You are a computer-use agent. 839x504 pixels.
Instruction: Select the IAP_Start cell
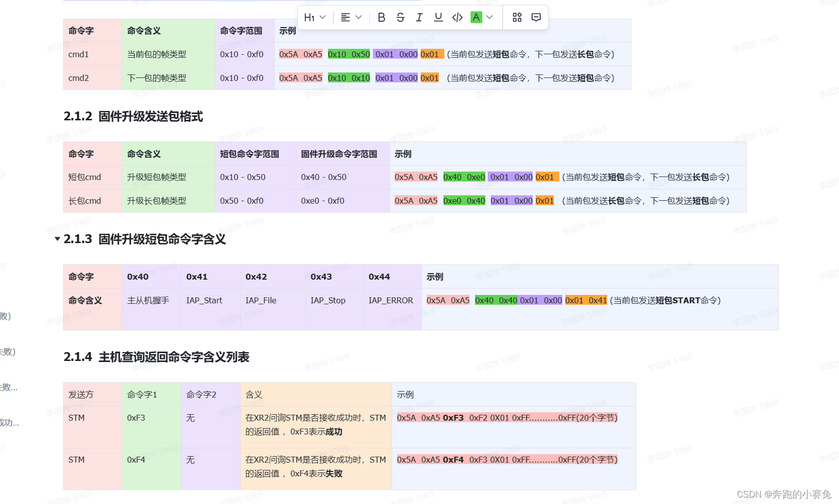211,309
